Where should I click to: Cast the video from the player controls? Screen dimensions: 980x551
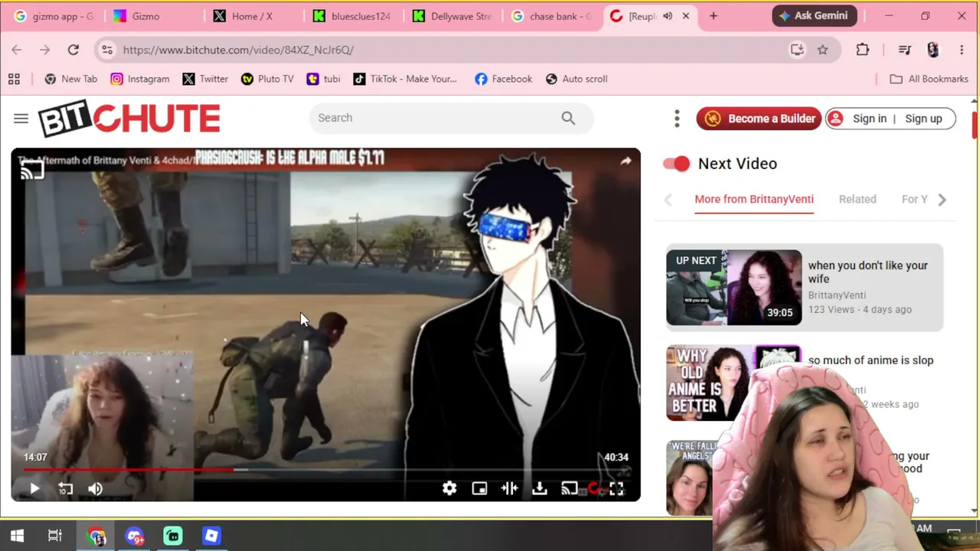pos(569,488)
